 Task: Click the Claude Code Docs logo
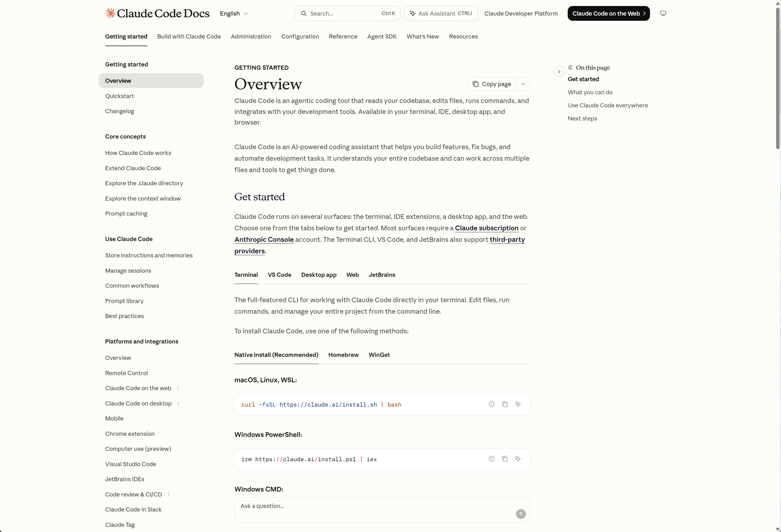[x=157, y=13]
